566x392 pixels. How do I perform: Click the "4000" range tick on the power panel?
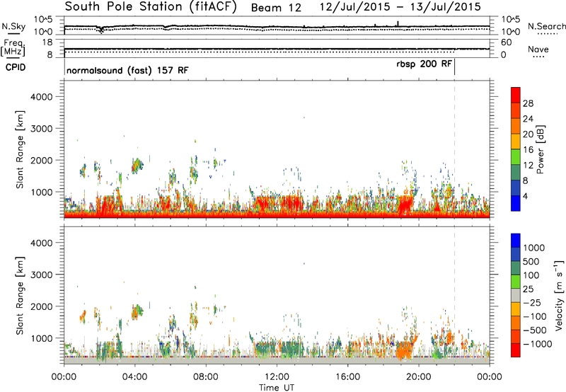(42, 97)
